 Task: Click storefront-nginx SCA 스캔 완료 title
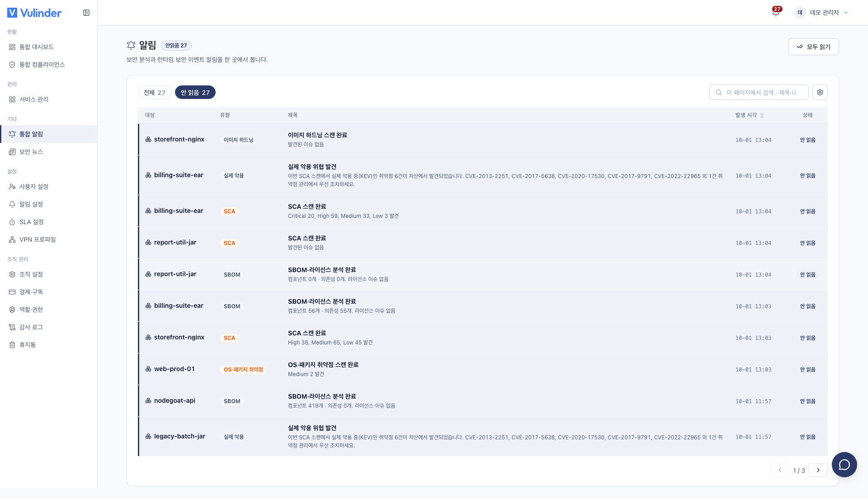pyautogui.click(x=307, y=333)
